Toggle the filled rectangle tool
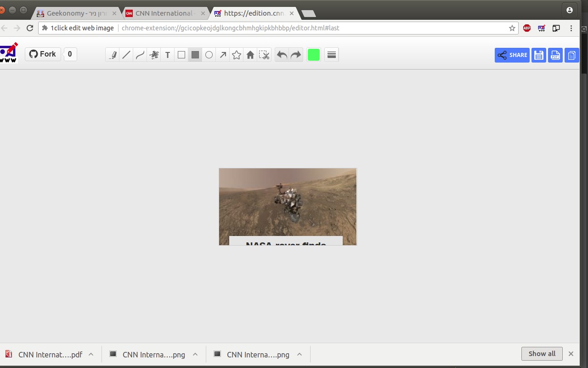The height and width of the screenshot is (368, 588). 195,55
